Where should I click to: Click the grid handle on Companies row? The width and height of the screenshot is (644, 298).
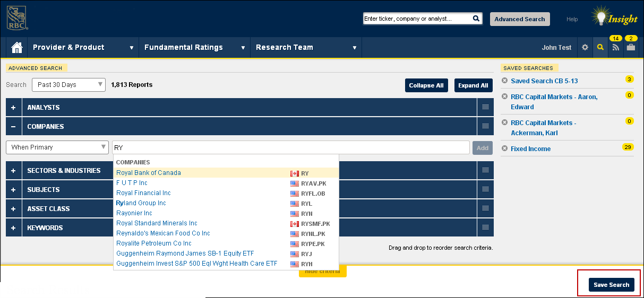pos(485,126)
